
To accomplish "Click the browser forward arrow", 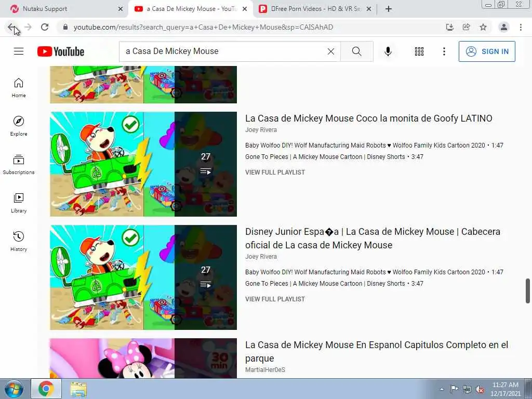I will point(28,27).
